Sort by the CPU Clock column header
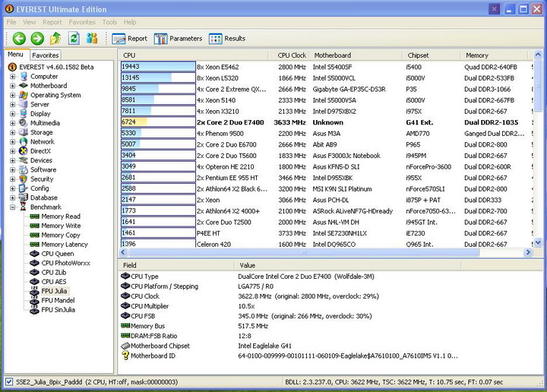Image resolution: width=547 pixels, height=392 pixels. (289, 55)
